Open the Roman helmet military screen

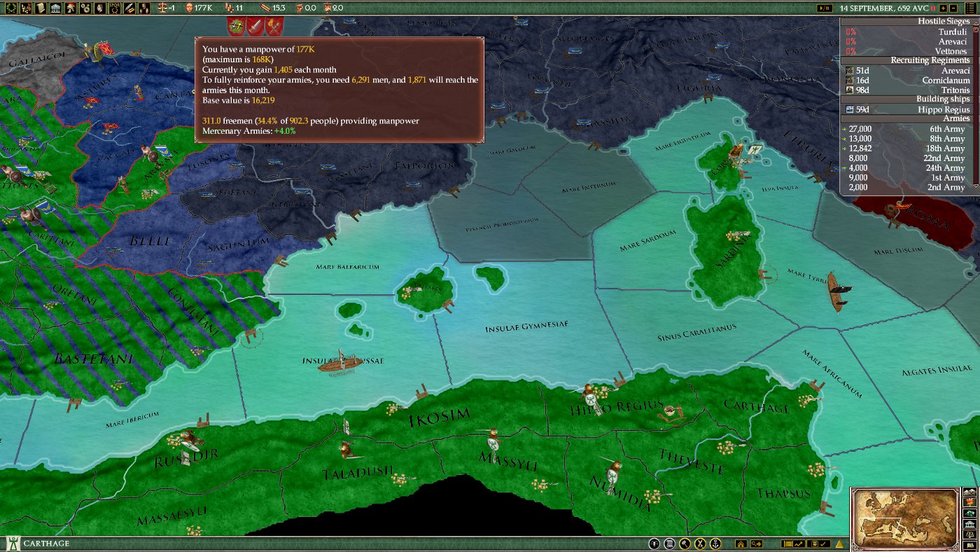pyautogui.click(x=71, y=8)
